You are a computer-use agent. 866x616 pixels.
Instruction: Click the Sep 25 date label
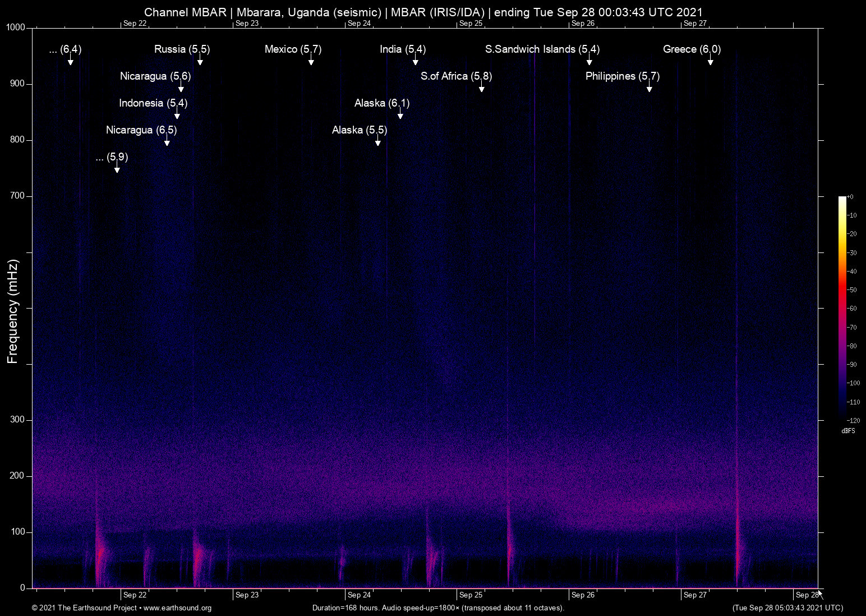[x=471, y=595]
